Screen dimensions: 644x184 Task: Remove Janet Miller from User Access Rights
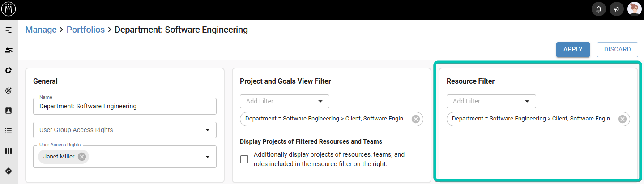pyautogui.click(x=81, y=157)
